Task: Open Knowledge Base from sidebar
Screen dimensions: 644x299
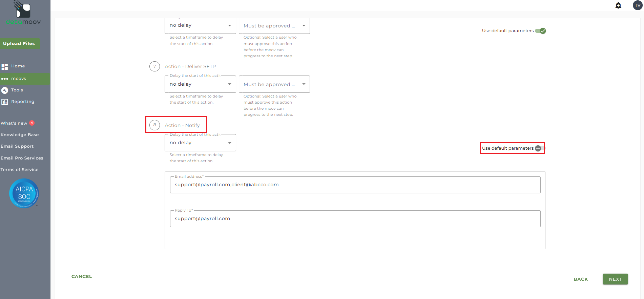Action: pos(20,135)
